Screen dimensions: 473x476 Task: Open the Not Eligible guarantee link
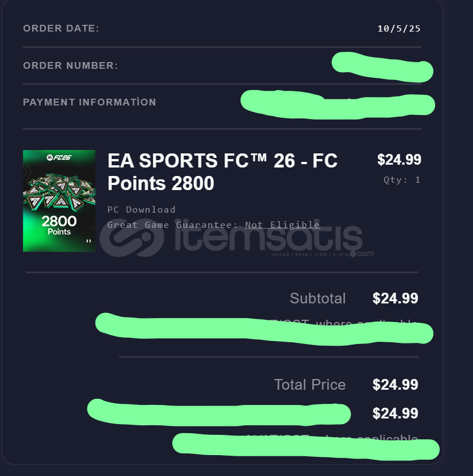283,224
